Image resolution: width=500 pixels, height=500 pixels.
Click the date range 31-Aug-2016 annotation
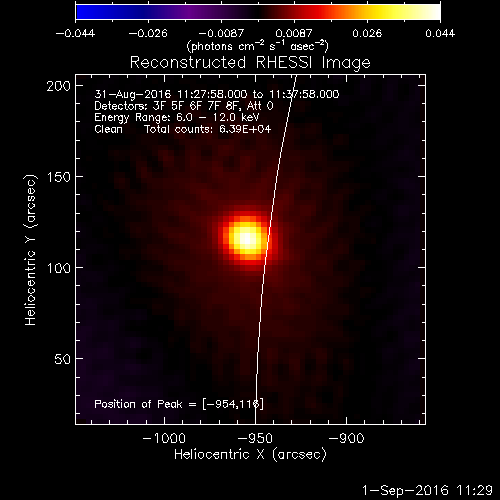pyautogui.click(x=217, y=94)
